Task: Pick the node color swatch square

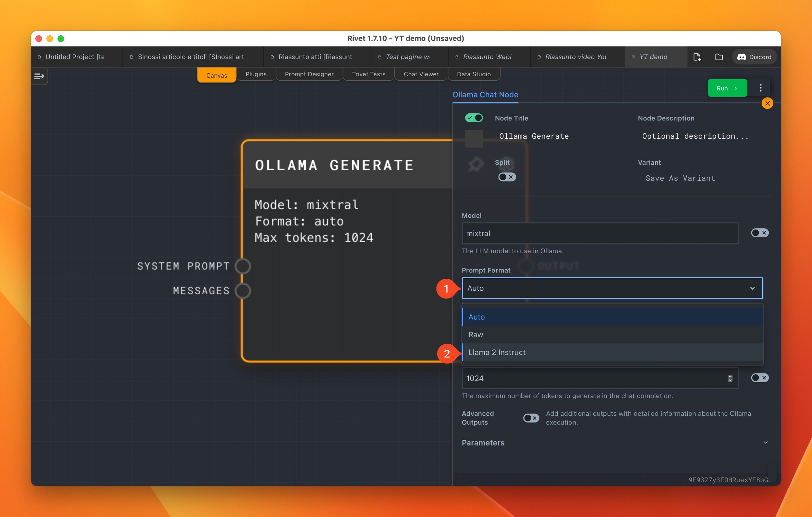Action: click(474, 139)
